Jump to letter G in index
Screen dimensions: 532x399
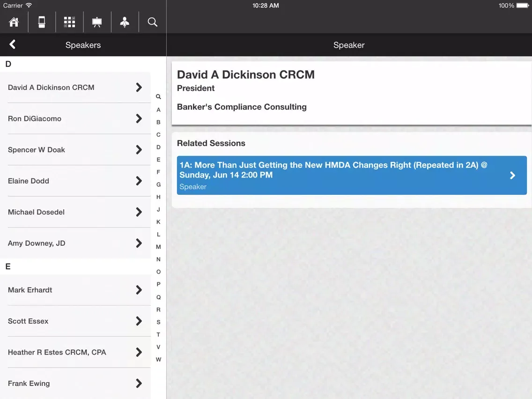pyautogui.click(x=158, y=185)
